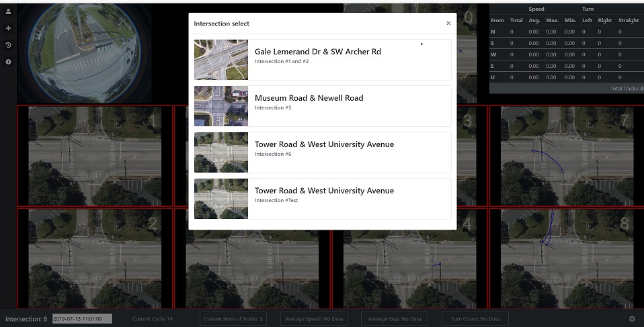Click the exclamation info icon in sidebar
Viewport: 644px width, 327px height.
[x=8, y=62]
